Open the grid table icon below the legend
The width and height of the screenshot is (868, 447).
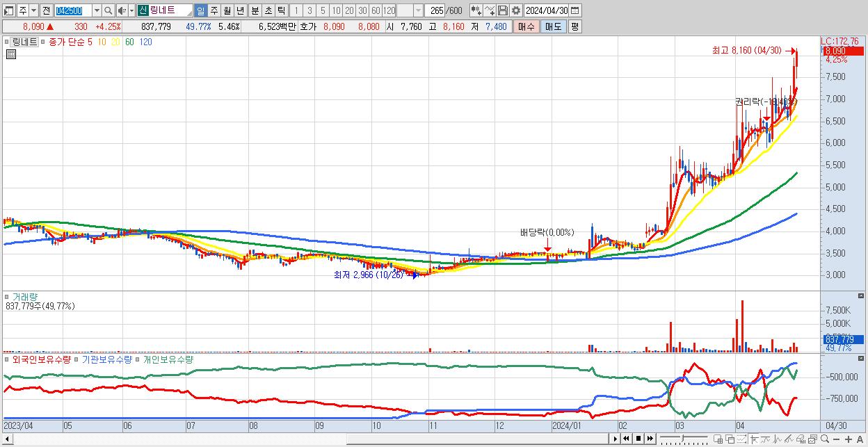11,55
